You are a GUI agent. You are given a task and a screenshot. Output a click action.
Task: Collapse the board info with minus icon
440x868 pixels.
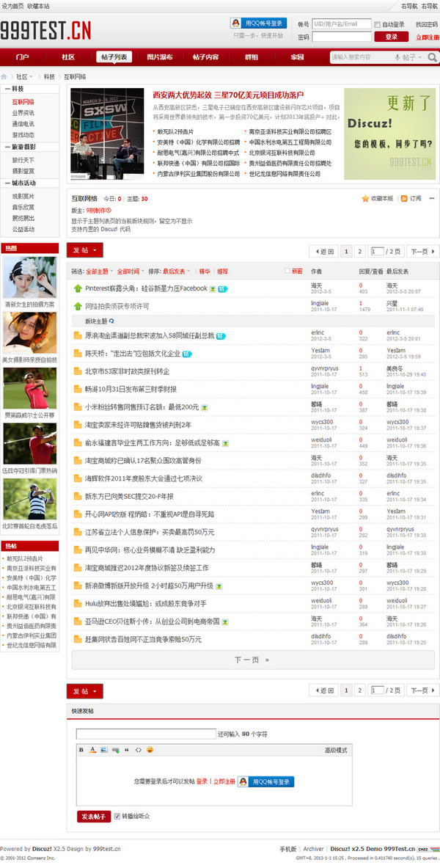click(432, 198)
